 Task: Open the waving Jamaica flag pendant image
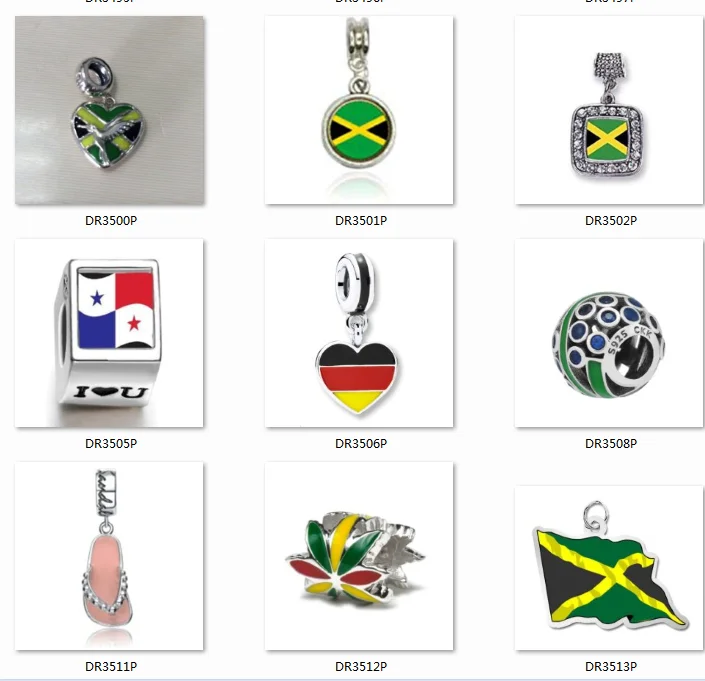pyautogui.click(x=609, y=568)
